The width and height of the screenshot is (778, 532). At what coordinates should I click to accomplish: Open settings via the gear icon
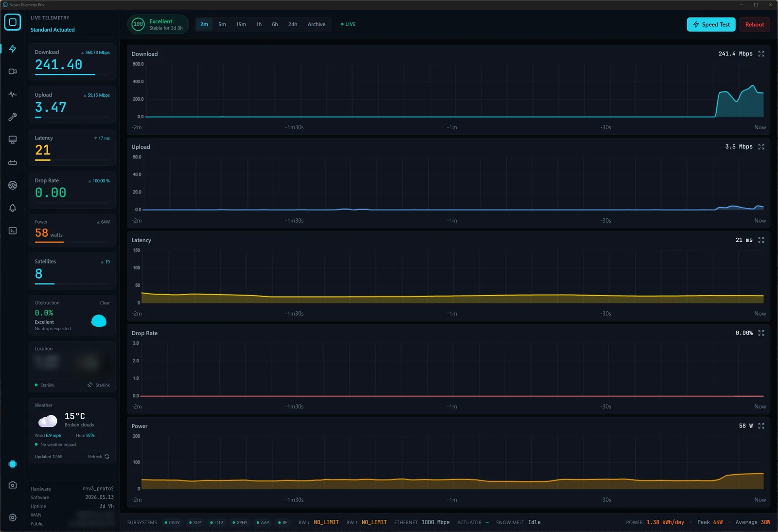[x=13, y=517]
